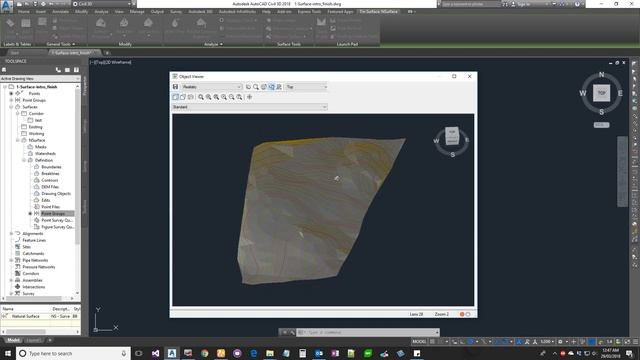This screenshot has height=360, width=640.
Task: Toggle the second view-mode button in Object Viewer
Action: click(x=183, y=97)
